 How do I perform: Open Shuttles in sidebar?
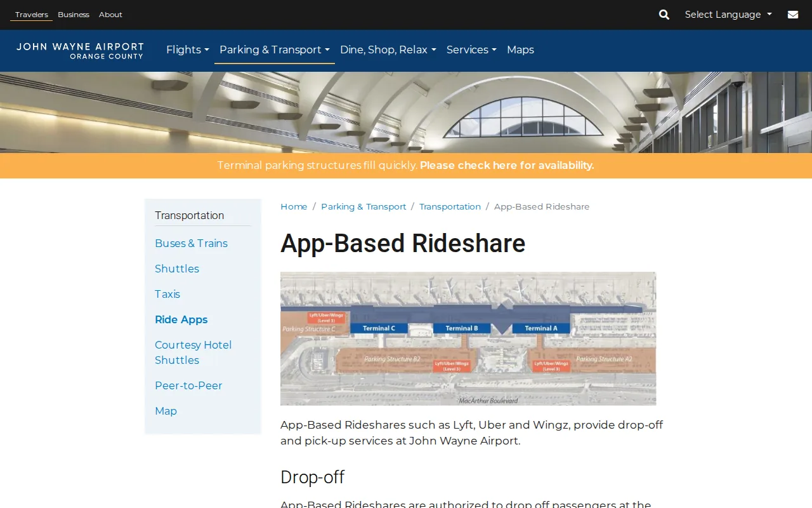point(177,269)
